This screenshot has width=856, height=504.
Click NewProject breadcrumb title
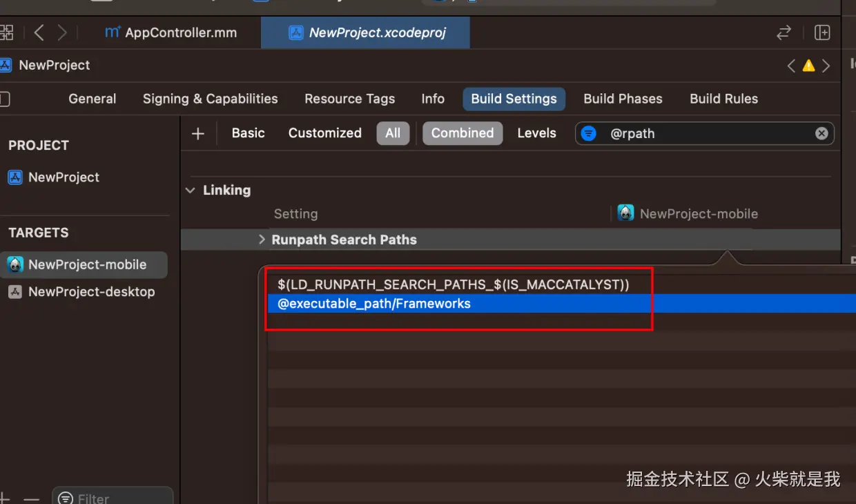pos(55,66)
